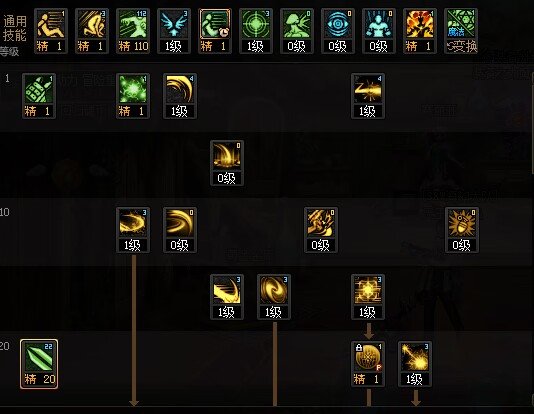
Task: Select the golden dragon flame 0级 skill
Action: click(x=321, y=230)
